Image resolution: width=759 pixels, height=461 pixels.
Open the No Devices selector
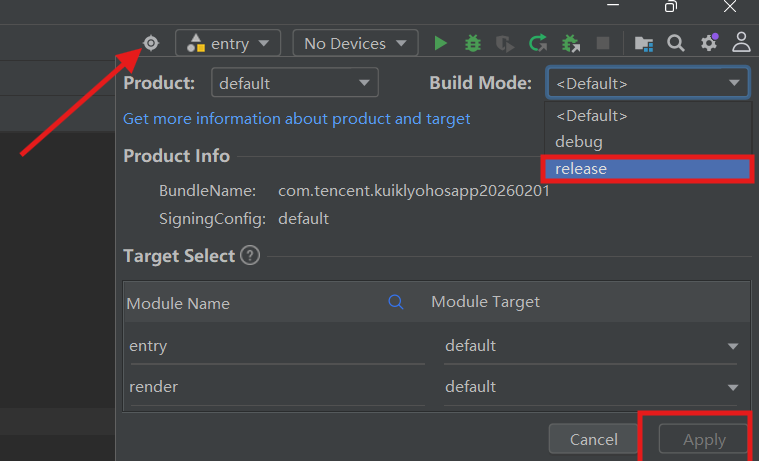[355, 43]
